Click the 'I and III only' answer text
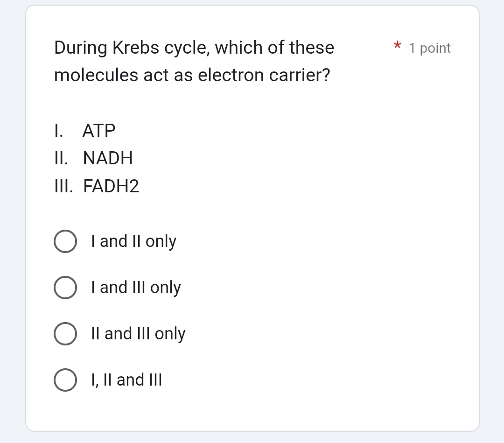 pos(136,288)
